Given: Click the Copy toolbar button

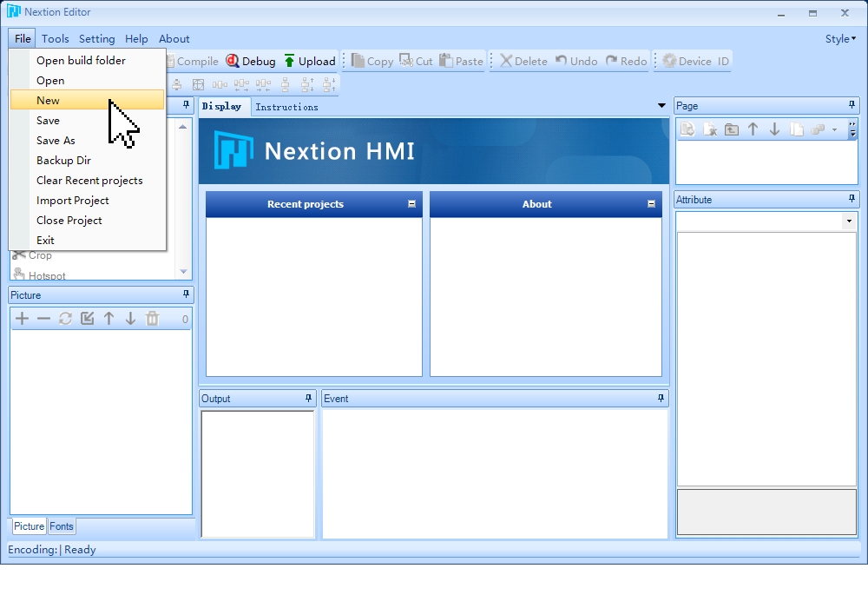Looking at the screenshot, I should (372, 61).
